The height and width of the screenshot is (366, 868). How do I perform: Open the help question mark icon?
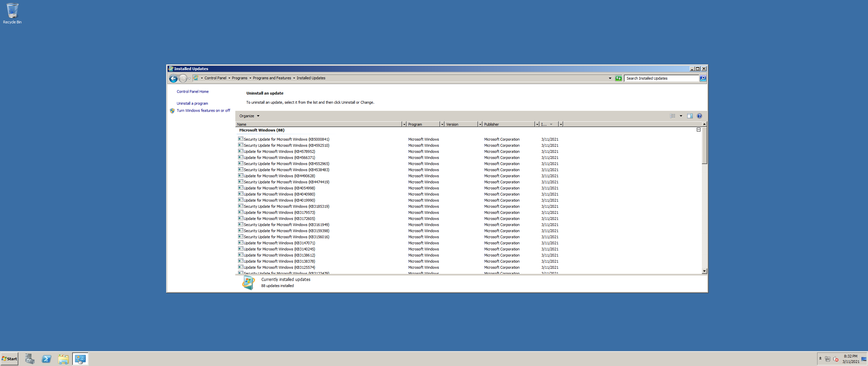tap(699, 116)
